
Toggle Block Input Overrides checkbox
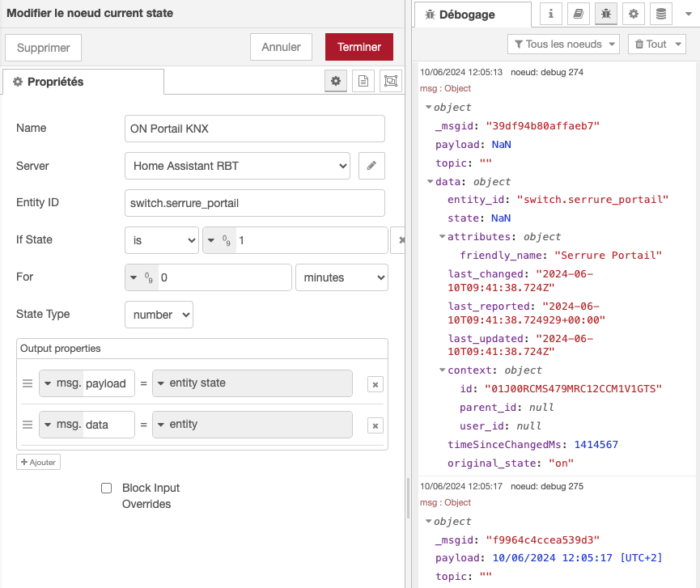pyautogui.click(x=106, y=488)
